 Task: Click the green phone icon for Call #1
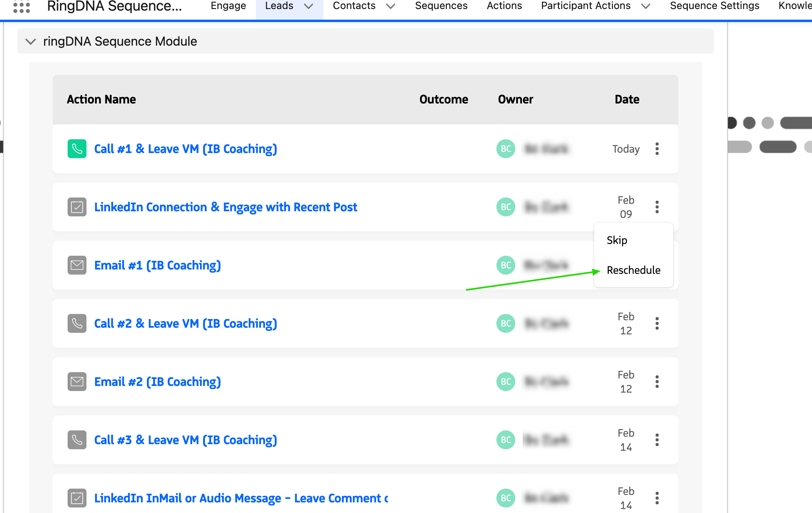pyautogui.click(x=77, y=149)
